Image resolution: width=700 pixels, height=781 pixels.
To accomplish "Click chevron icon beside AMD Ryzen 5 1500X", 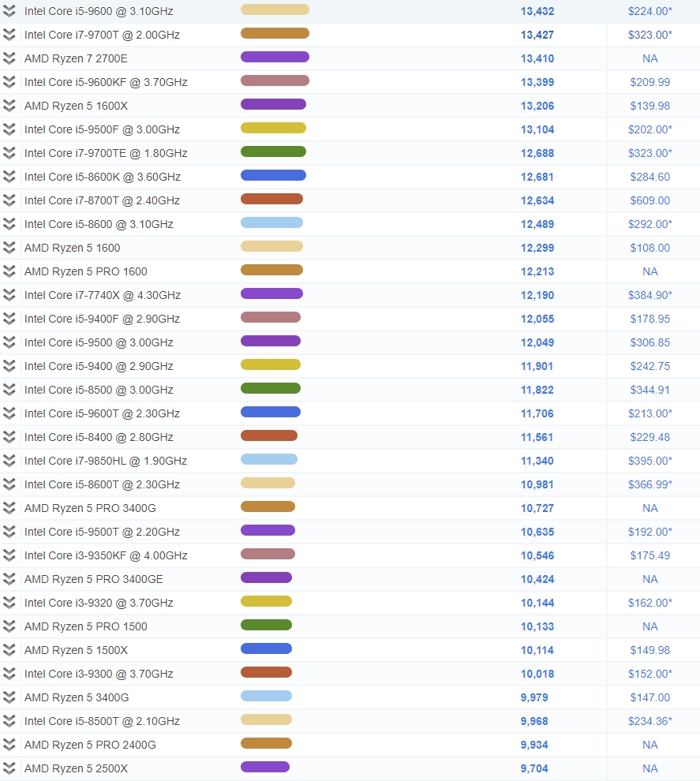I will (9, 649).
